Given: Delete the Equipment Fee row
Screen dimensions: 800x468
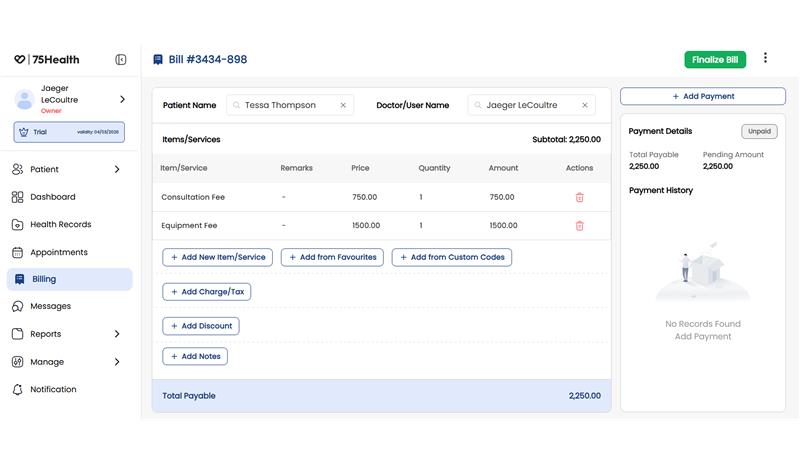Looking at the screenshot, I should pyautogui.click(x=579, y=226).
